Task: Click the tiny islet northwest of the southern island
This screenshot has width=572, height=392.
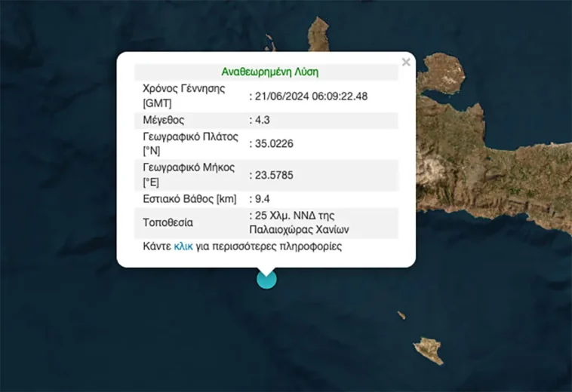Action: tap(401, 315)
